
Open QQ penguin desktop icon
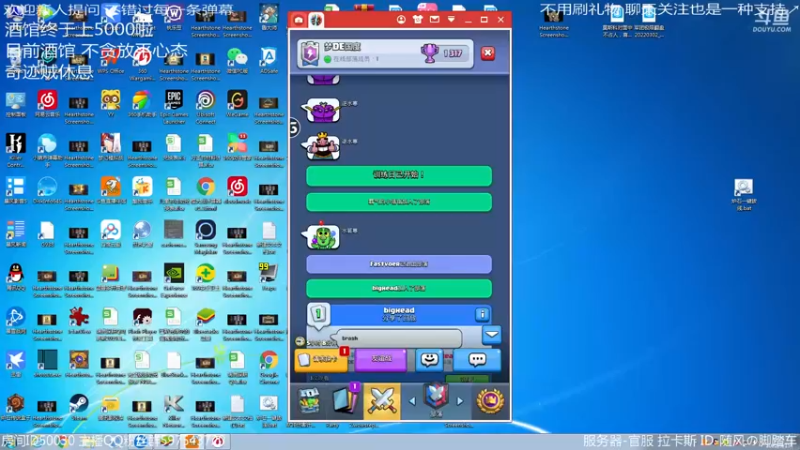(x=16, y=277)
